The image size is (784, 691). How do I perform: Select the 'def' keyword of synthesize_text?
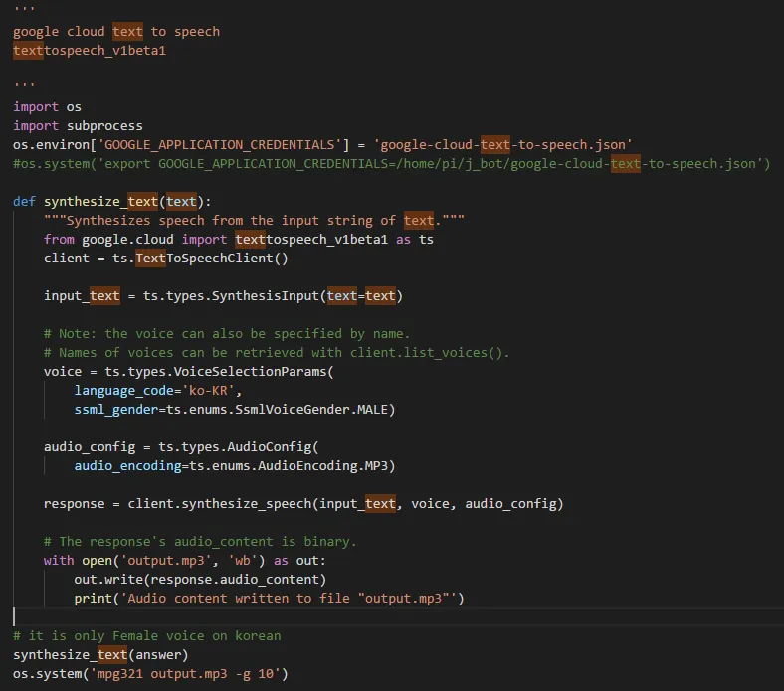[x=24, y=201]
